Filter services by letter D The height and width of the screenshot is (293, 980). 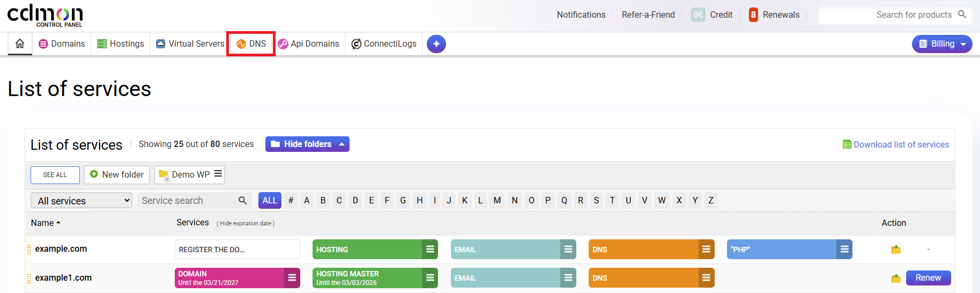(x=355, y=200)
